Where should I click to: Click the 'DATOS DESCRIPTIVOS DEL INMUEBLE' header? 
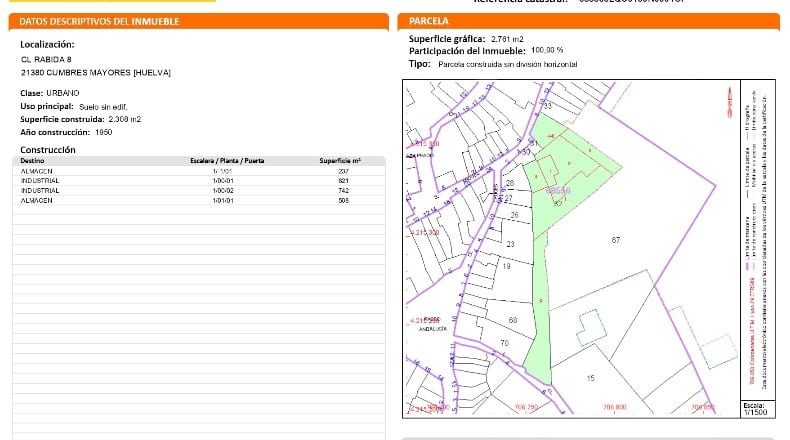coord(99,22)
